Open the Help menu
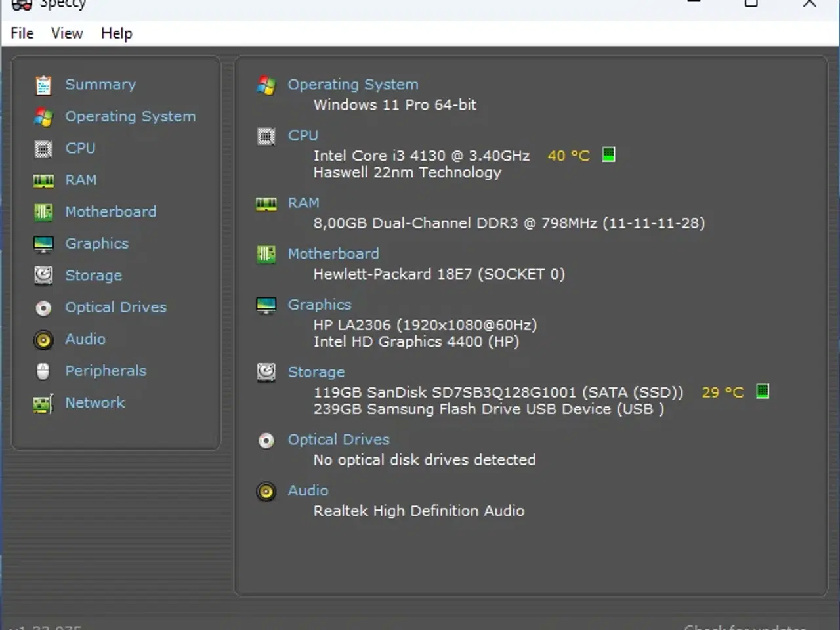Viewport: 840px width, 630px height. pos(116,33)
